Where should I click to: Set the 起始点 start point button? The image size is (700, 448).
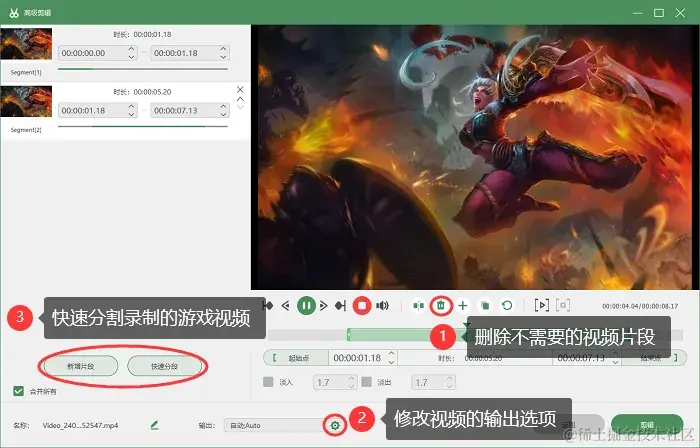[296, 358]
